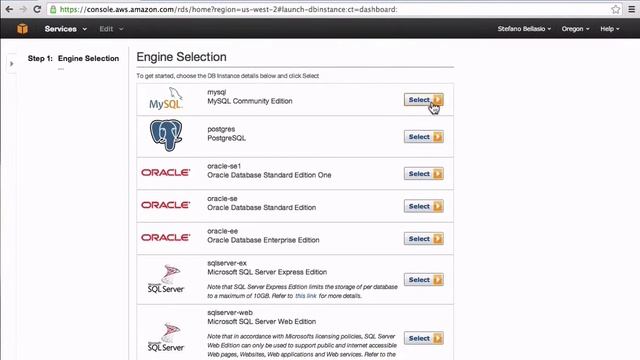The height and width of the screenshot is (360, 640).
Task: Click 'PostgreSQL' description text
Action: coord(227,138)
